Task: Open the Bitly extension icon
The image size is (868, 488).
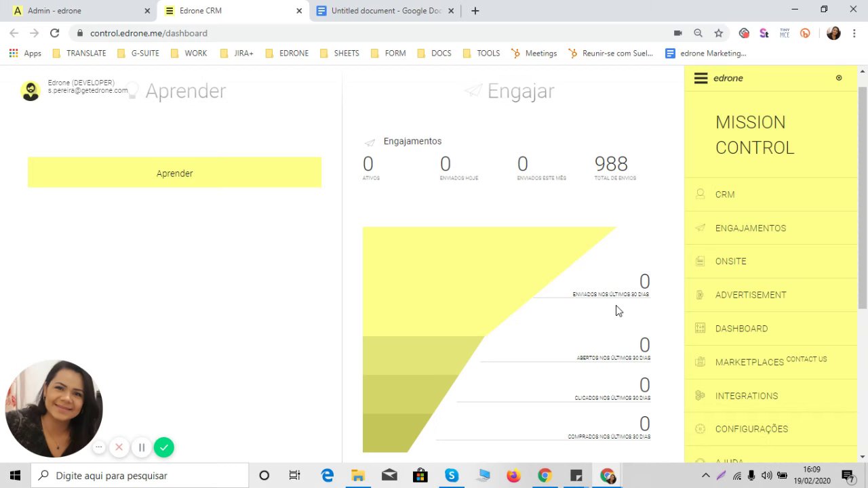Action: (x=805, y=33)
